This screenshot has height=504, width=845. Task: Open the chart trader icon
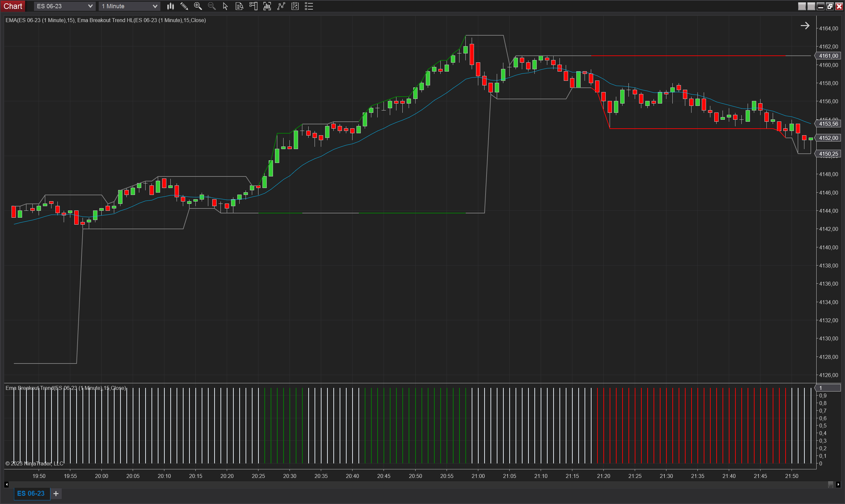[x=253, y=6]
